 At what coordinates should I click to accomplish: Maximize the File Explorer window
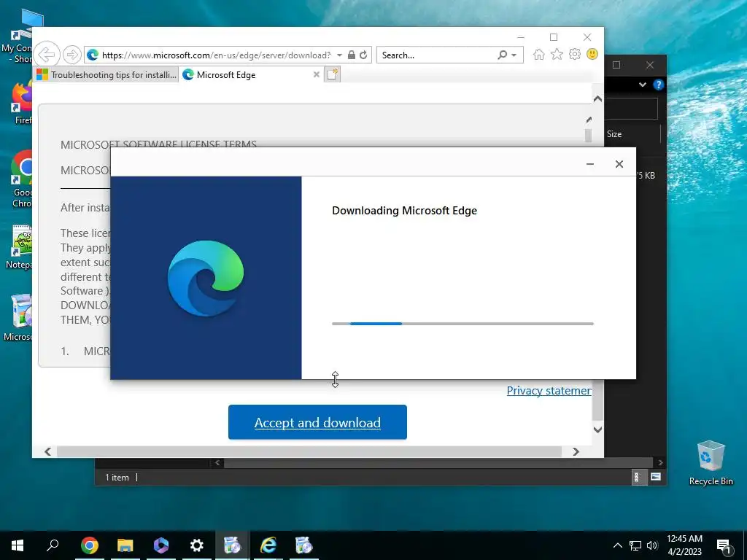tap(616, 65)
